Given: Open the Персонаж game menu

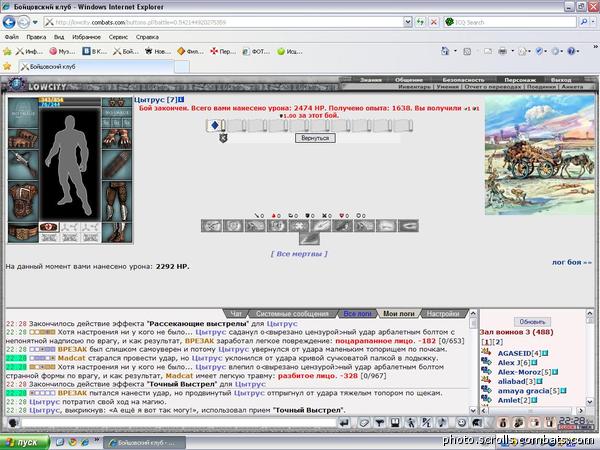Looking at the screenshot, I should click(520, 80).
